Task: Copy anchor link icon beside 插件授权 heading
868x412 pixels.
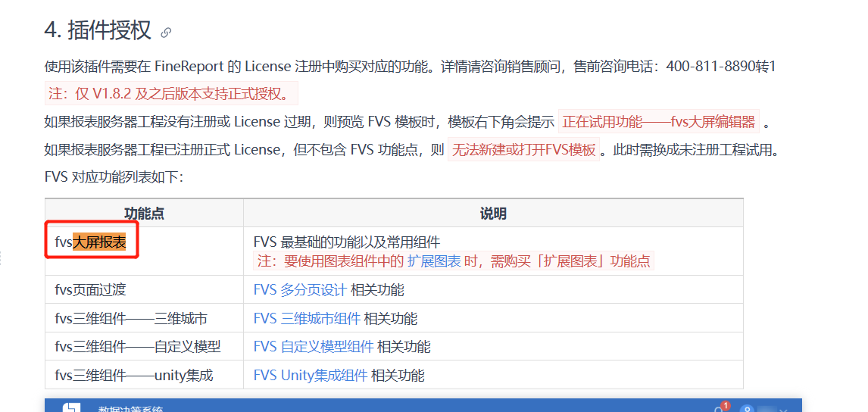Action: (x=166, y=33)
